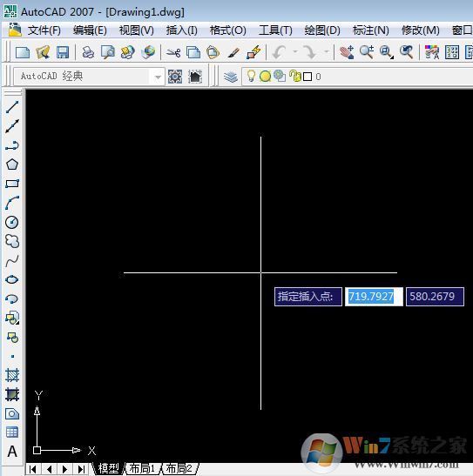Image resolution: width=473 pixels, height=476 pixels.
Task: Click the Publish icon
Action: [128, 52]
